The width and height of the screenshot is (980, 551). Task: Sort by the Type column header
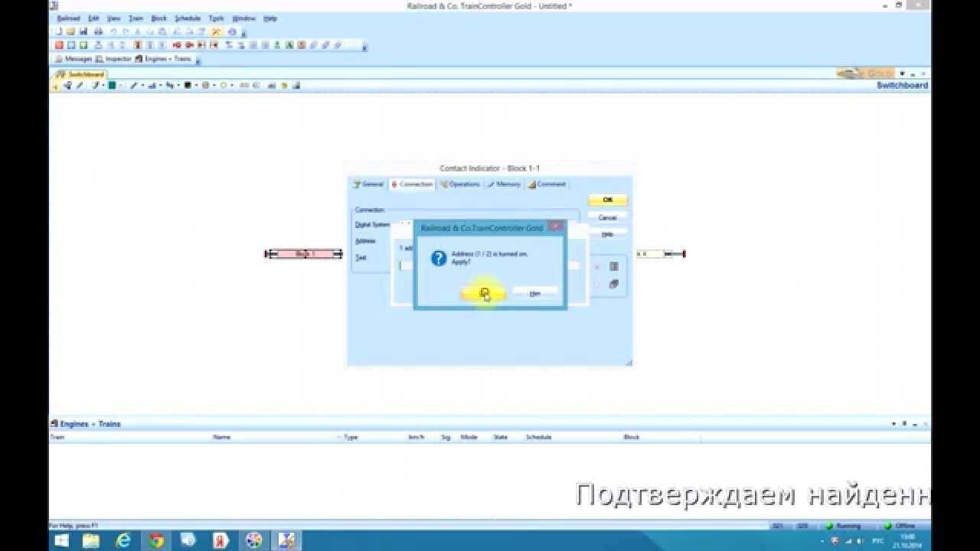(351, 438)
